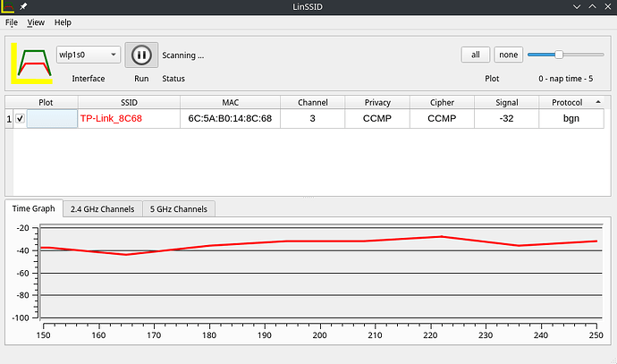Expand the wlp1s0 interface dropdown
This screenshot has width=617, height=364.
88,55
